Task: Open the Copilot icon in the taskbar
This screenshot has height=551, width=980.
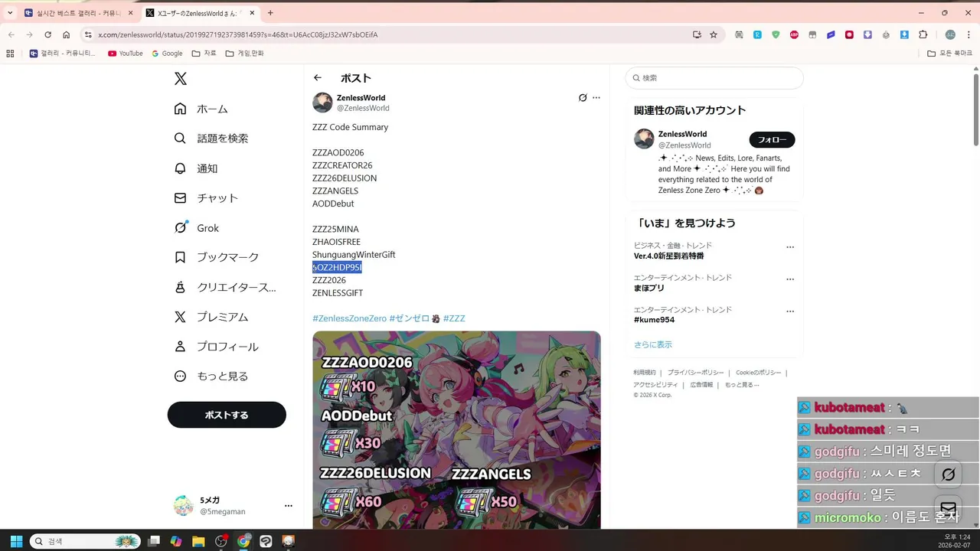Action: [x=176, y=541]
